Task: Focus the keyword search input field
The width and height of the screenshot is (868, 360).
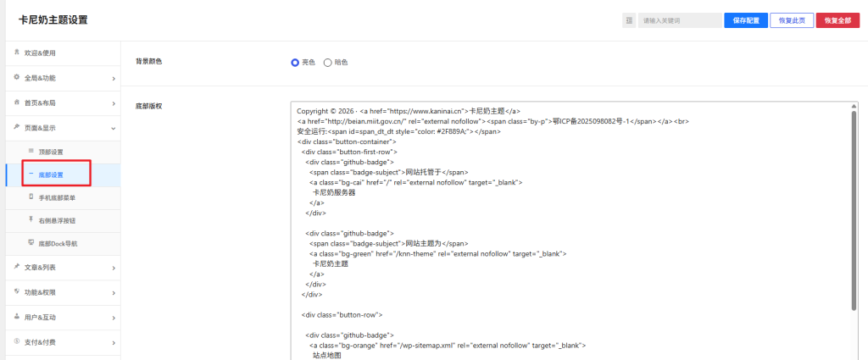Action: 680,20
